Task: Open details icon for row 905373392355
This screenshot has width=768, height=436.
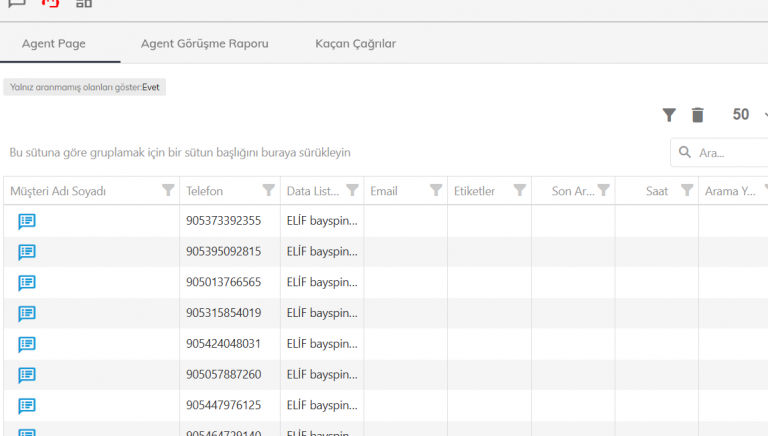Action: pos(27,221)
